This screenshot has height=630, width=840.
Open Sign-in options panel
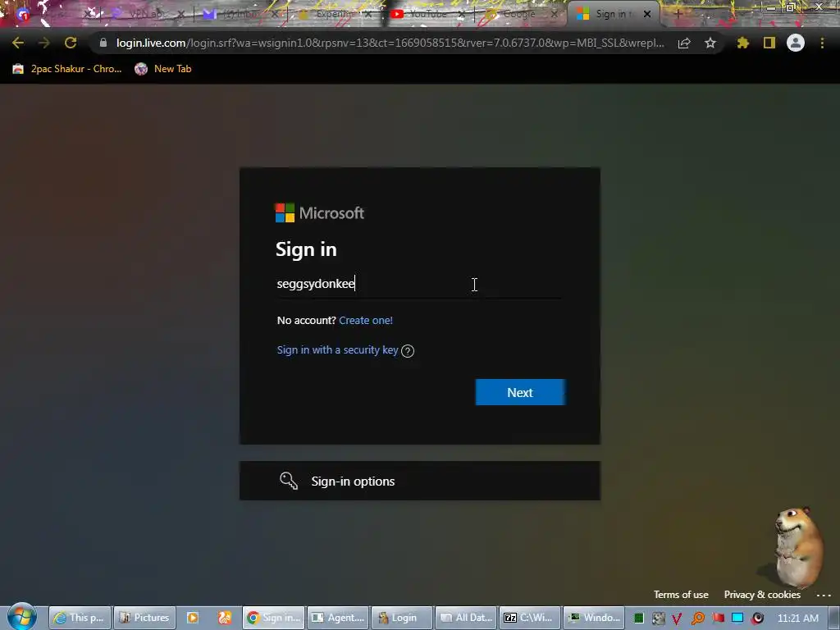point(420,481)
